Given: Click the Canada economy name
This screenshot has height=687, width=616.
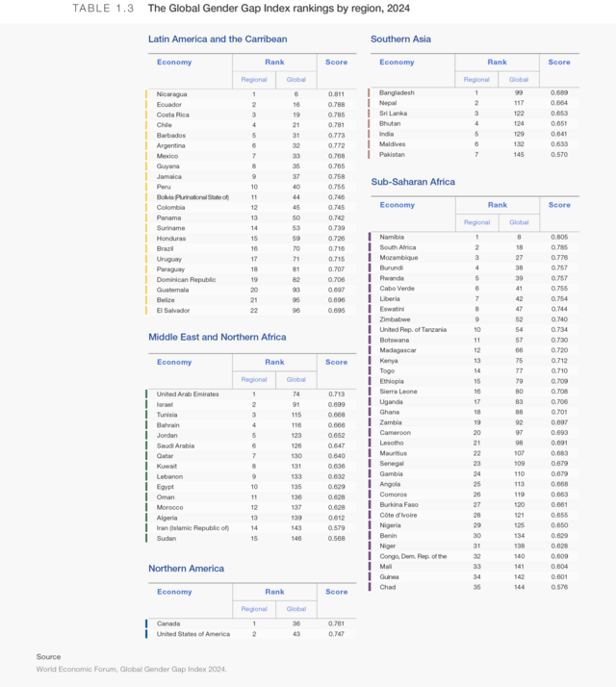Looking at the screenshot, I should [168, 623].
